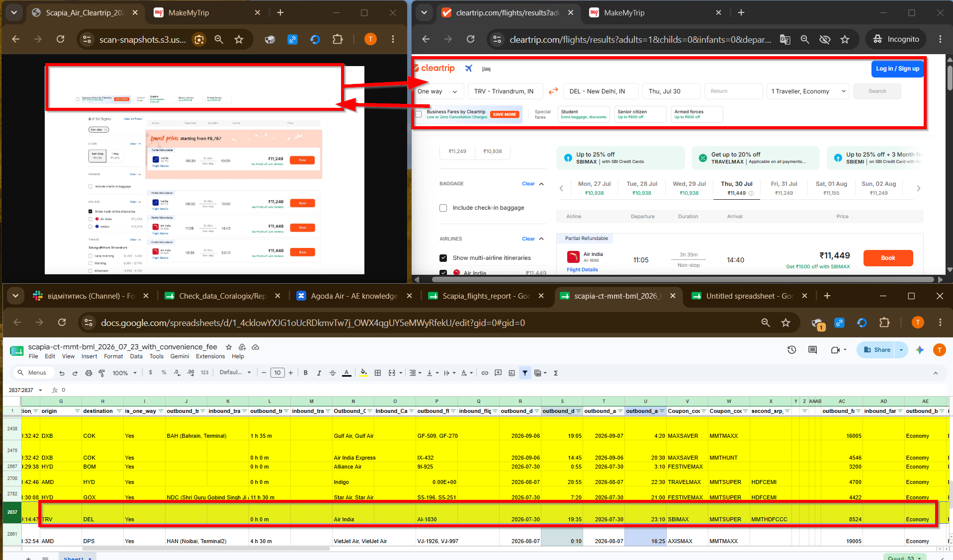Screen dimensions: 953x560
Task: Increase font size with plus icon
Action: pyautogui.click(x=291, y=373)
